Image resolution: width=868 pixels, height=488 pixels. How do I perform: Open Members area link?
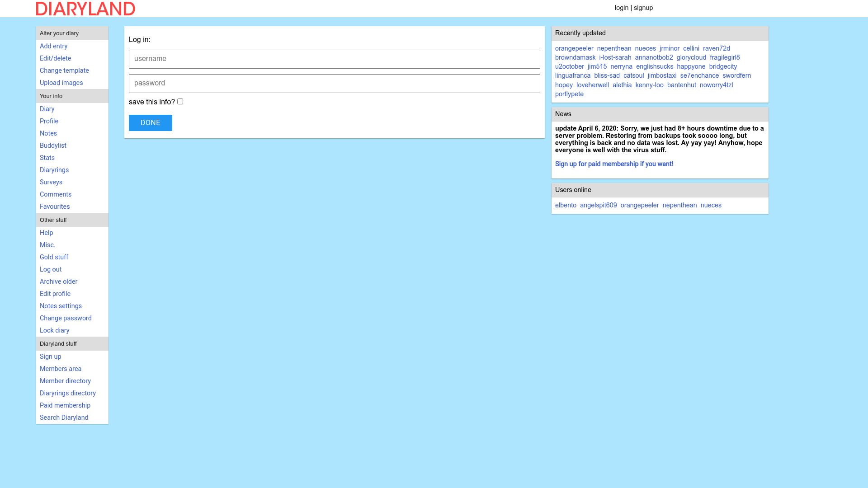click(61, 369)
